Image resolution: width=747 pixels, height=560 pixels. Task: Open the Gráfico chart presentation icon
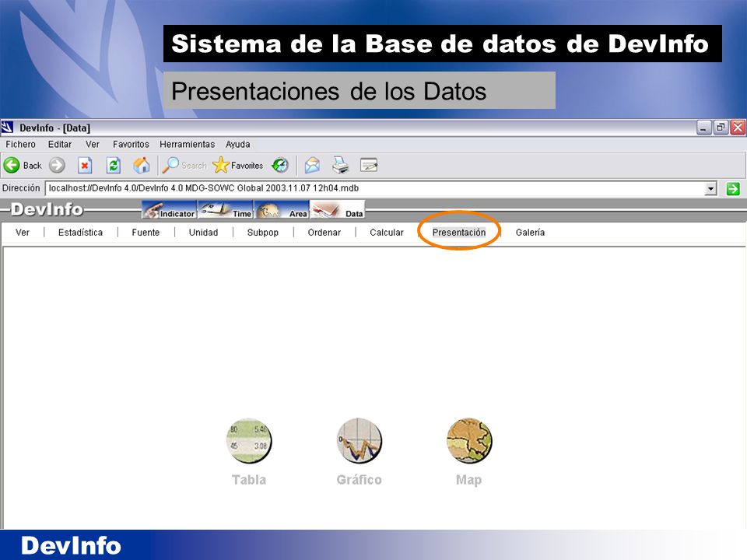tap(359, 440)
